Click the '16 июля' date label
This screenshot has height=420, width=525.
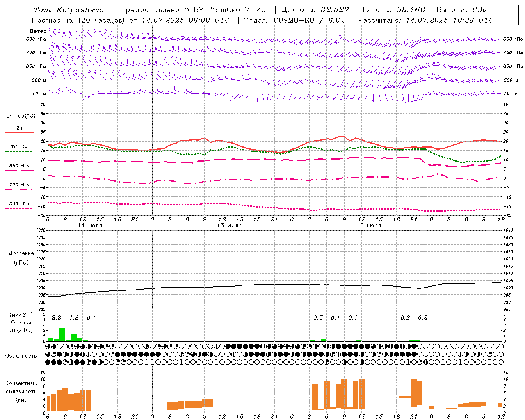pos(369,226)
